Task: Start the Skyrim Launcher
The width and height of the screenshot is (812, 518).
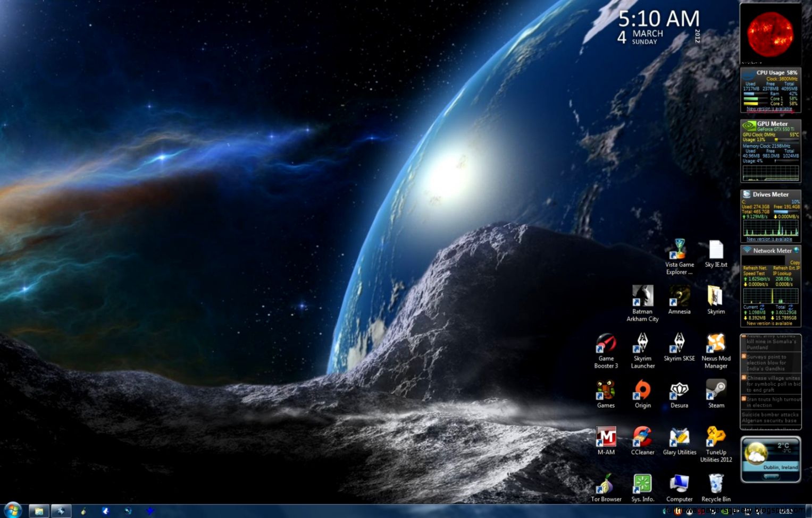Action: 642,345
